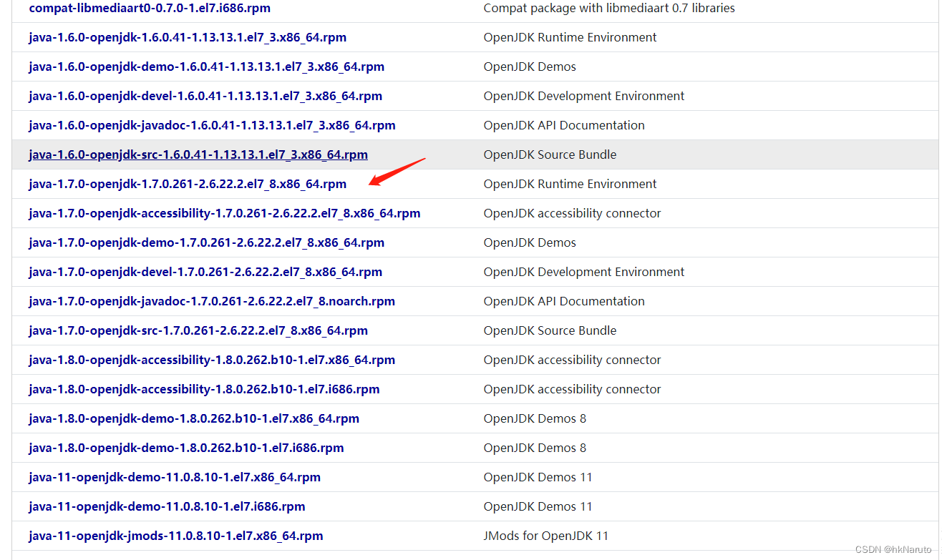
Task: Select 'JMods for OpenJDK 11' description
Action: point(546,536)
